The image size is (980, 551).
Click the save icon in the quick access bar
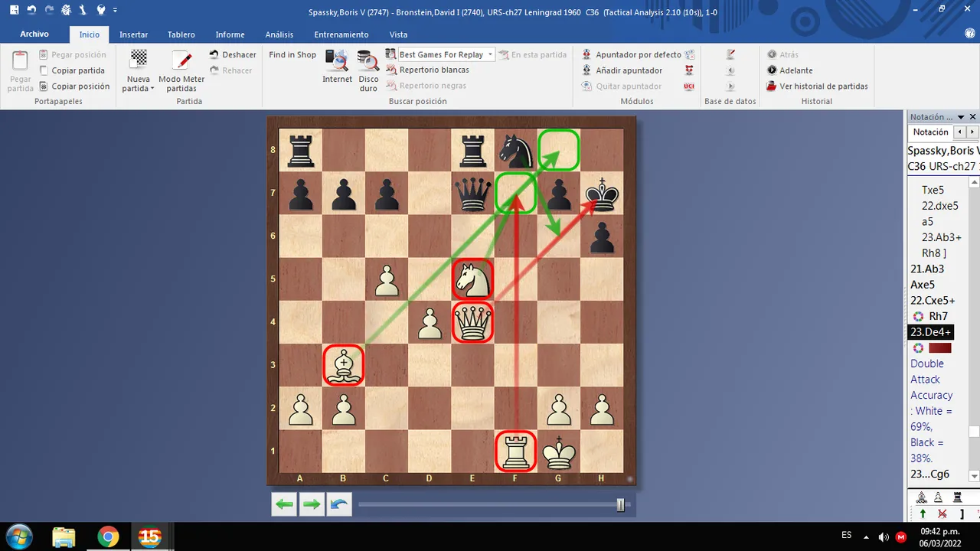pyautogui.click(x=14, y=10)
